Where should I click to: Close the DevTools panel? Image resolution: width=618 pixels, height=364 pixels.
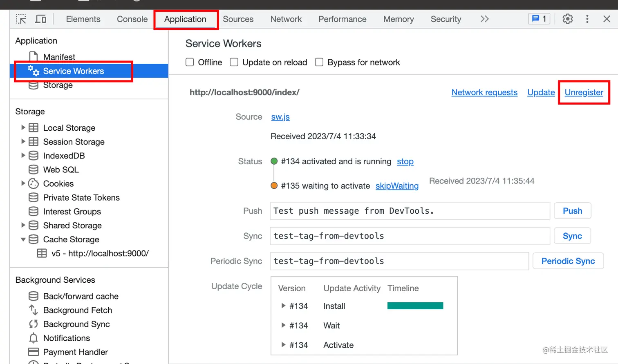[607, 19]
